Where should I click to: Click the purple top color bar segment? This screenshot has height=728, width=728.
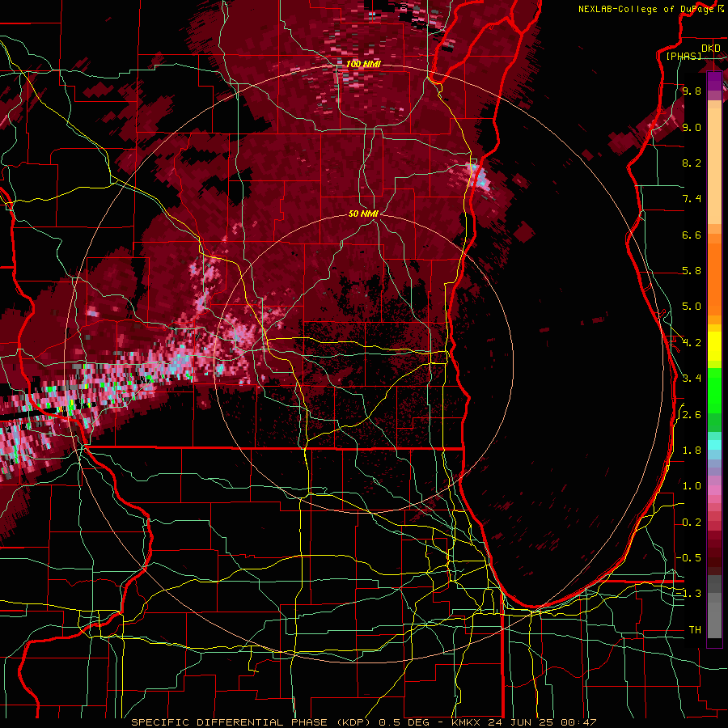(x=714, y=81)
